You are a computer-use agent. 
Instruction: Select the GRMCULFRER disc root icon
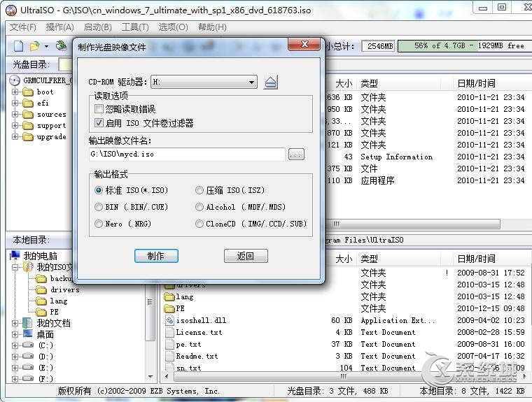tap(15, 80)
